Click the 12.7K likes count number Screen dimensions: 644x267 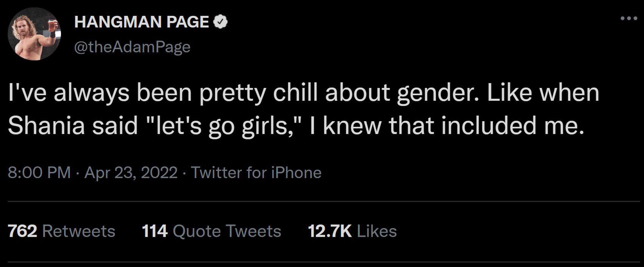point(330,231)
